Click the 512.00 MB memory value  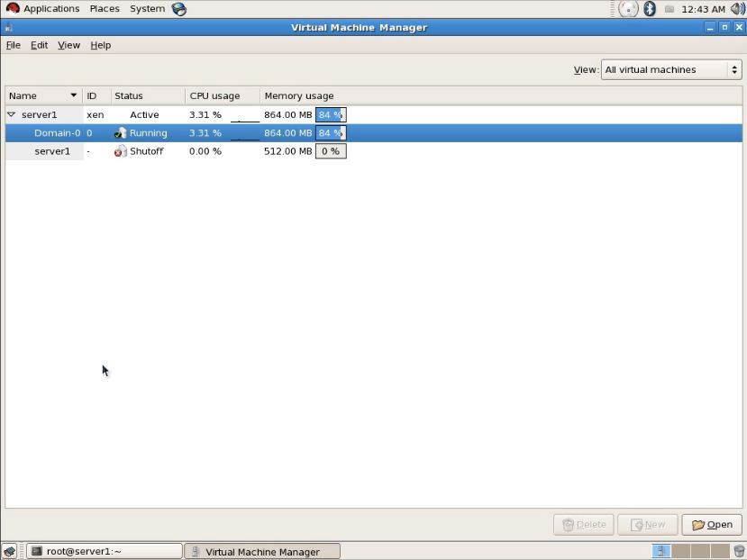point(287,151)
